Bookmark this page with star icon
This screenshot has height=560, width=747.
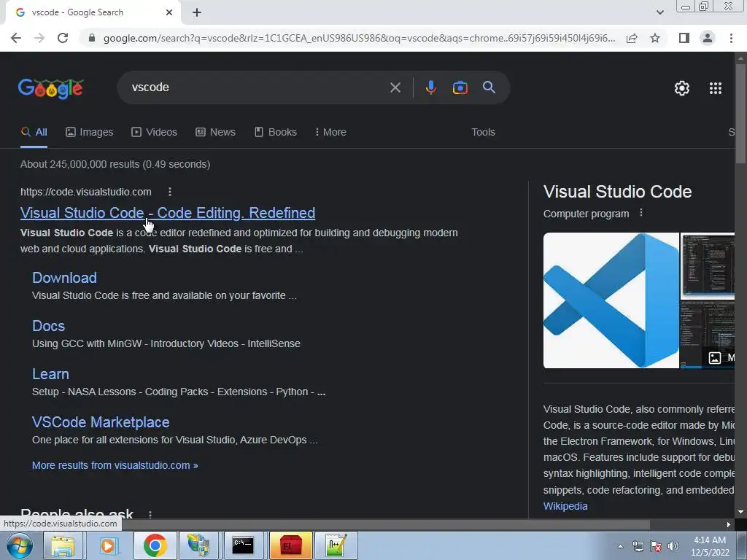[655, 38]
